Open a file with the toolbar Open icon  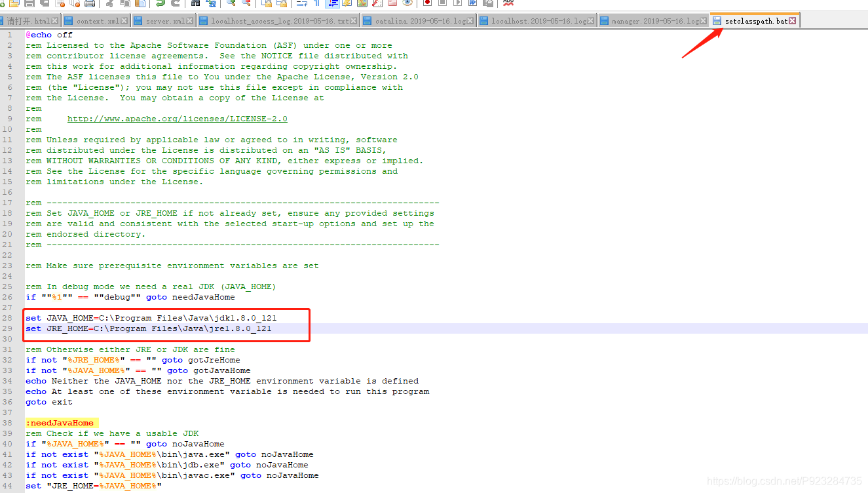click(14, 3)
